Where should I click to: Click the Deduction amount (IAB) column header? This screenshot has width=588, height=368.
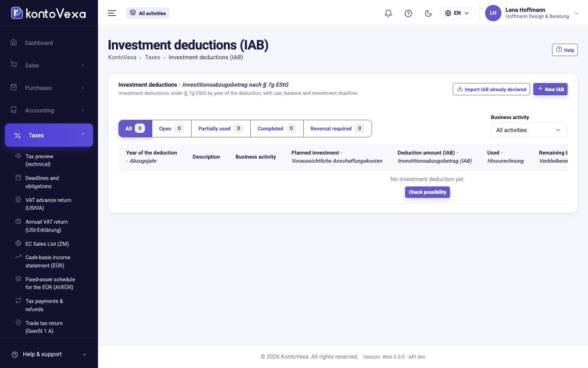pyautogui.click(x=435, y=157)
